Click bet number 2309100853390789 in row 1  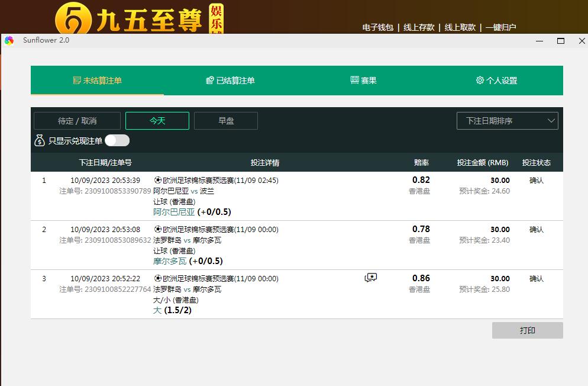pyautogui.click(x=118, y=191)
